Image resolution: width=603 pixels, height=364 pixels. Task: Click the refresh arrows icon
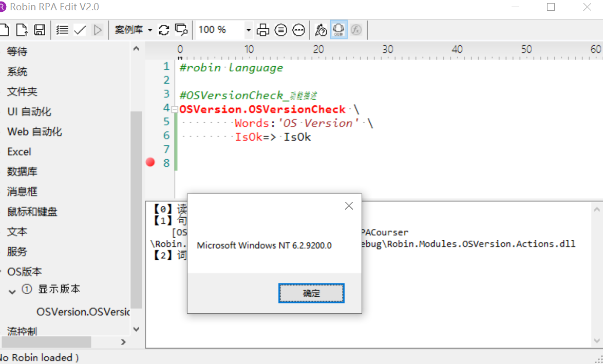[x=164, y=30]
